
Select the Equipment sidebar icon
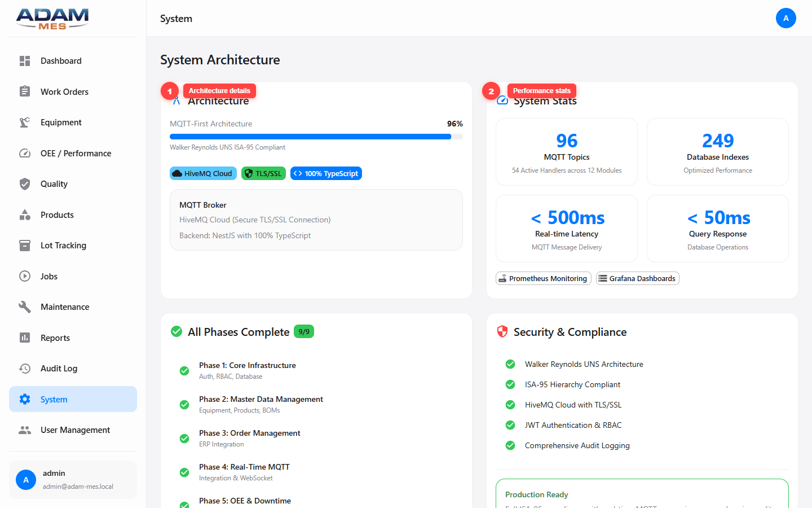[25, 122]
